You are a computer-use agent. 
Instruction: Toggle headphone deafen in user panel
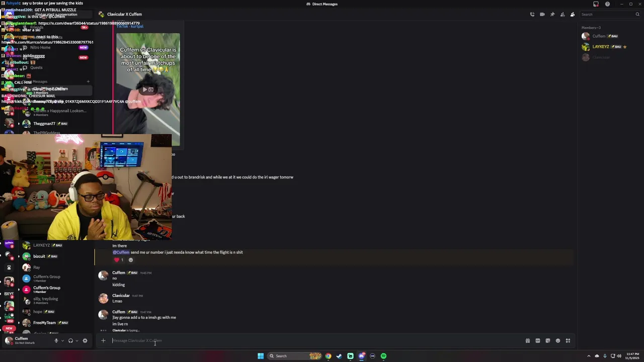[70, 340]
